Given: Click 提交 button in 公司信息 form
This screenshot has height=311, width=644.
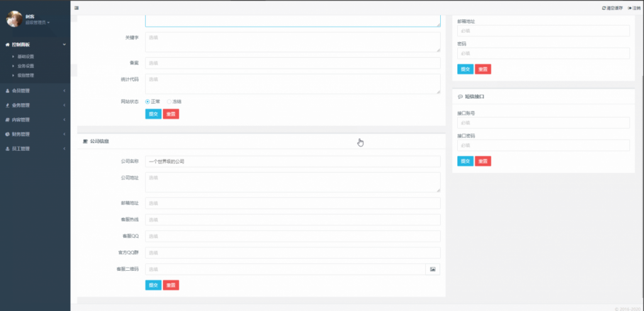Looking at the screenshot, I should 153,285.
